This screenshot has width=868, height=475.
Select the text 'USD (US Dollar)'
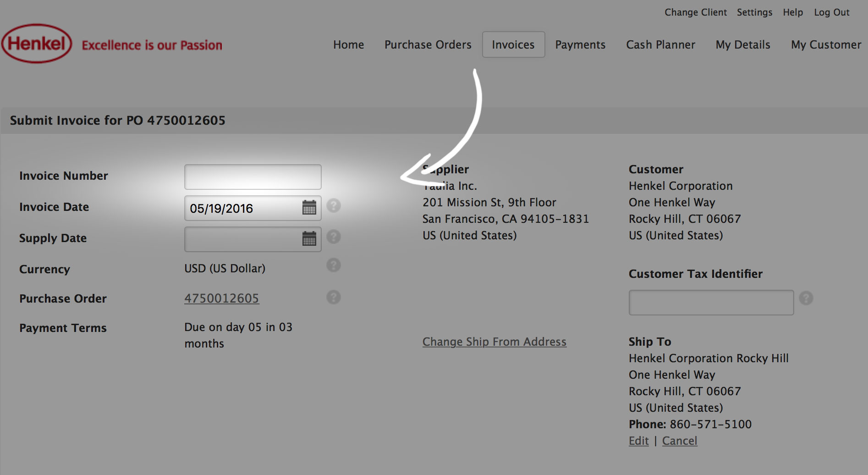click(x=225, y=268)
